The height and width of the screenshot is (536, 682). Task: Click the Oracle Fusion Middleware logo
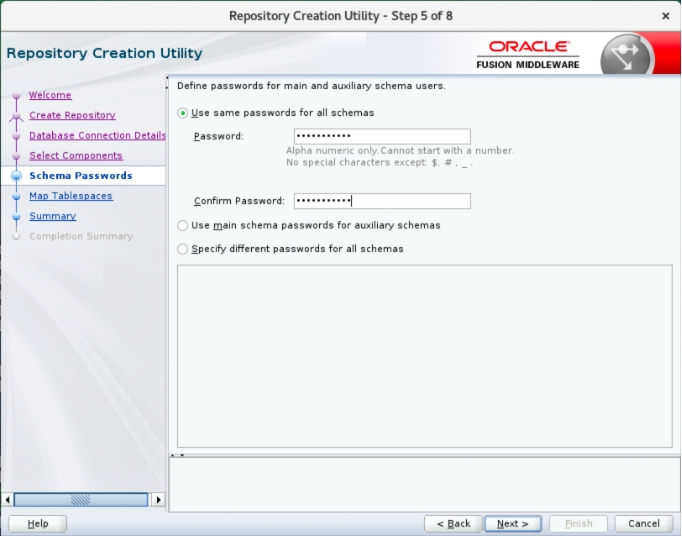point(528,55)
